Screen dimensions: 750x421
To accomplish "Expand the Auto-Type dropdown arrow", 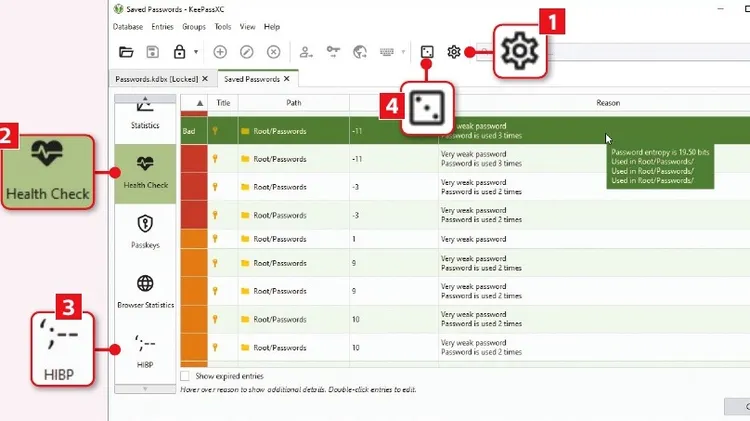I will click(403, 52).
